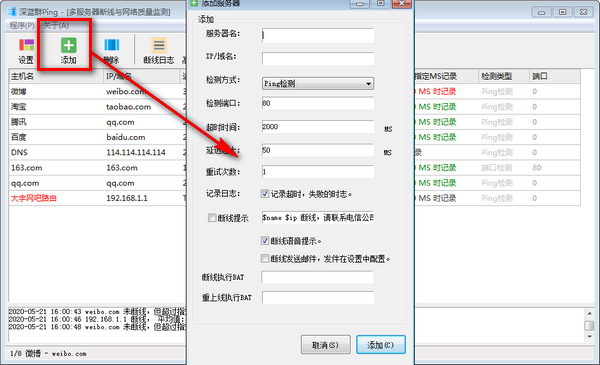The width and height of the screenshot is (600, 365).
Task: Focus the 断线执行BAT input field
Action: click(317, 277)
